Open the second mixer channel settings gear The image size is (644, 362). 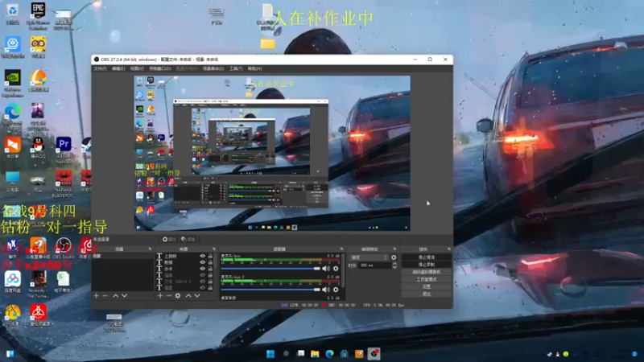[336, 290]
